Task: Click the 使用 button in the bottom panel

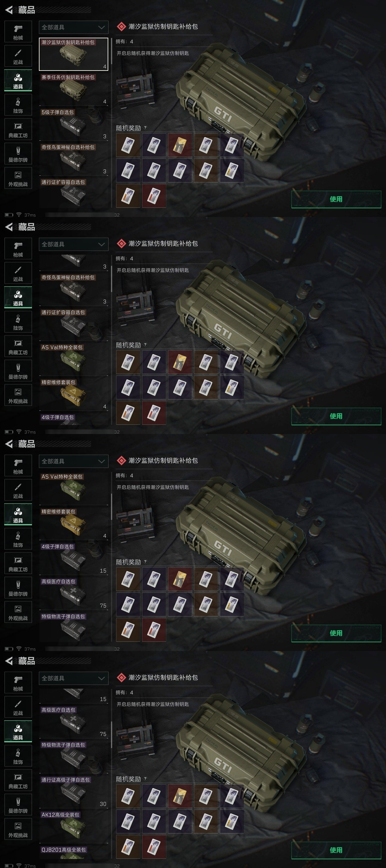Action: 336,850
